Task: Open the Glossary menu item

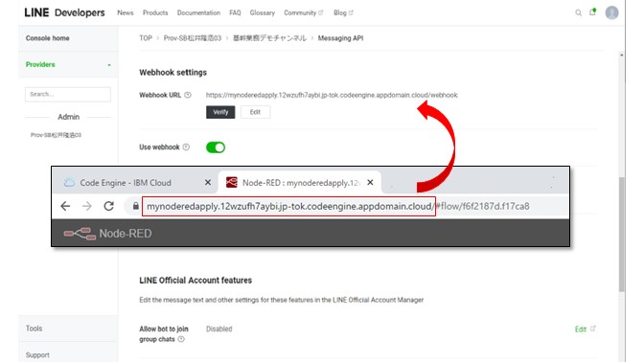Action: point(262,12)
